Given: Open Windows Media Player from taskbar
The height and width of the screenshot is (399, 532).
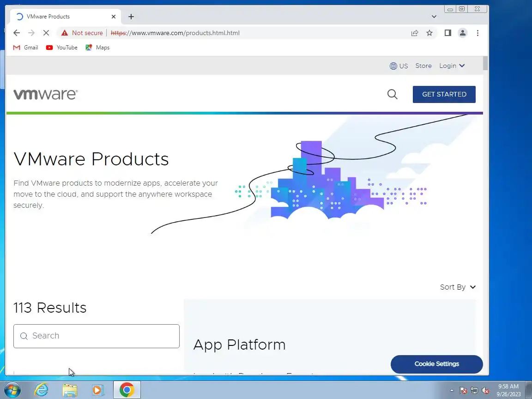Looking at the screenshot, I should pyautogui.click(x=98, y=390).
